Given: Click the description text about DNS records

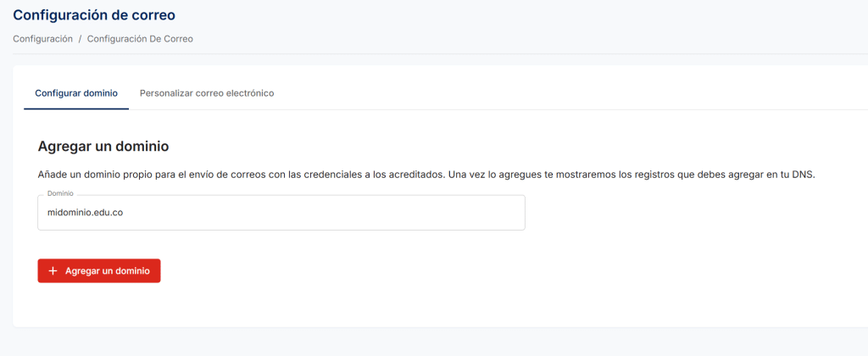Looking at the screenshot, I should 427,175.
